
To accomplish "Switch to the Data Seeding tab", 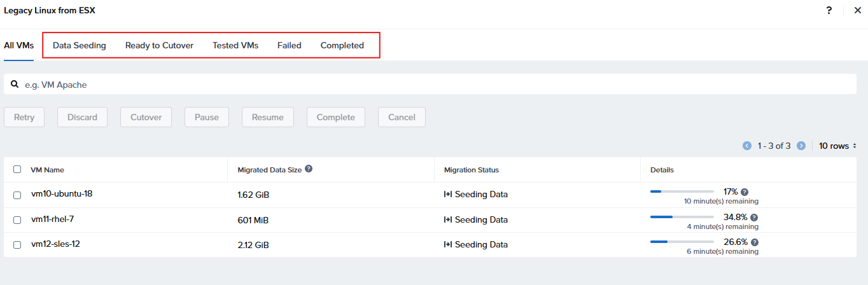I will point(80,45).
